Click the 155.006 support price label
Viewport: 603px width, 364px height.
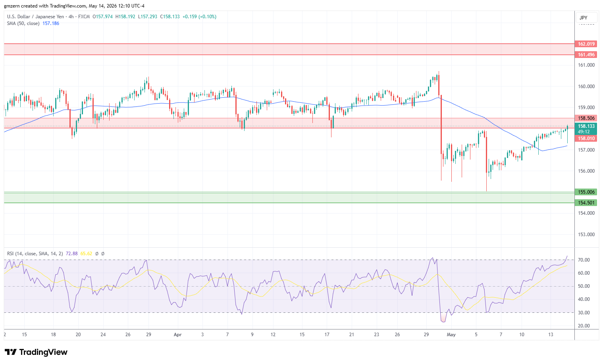click(x=586, y=192)
